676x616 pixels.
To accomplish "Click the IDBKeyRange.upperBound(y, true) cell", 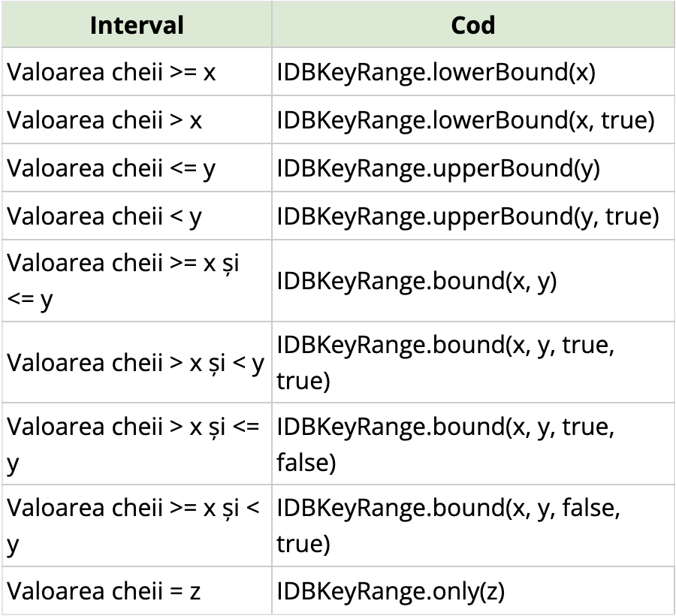I will pyautogui.click(x=473, y=216).
